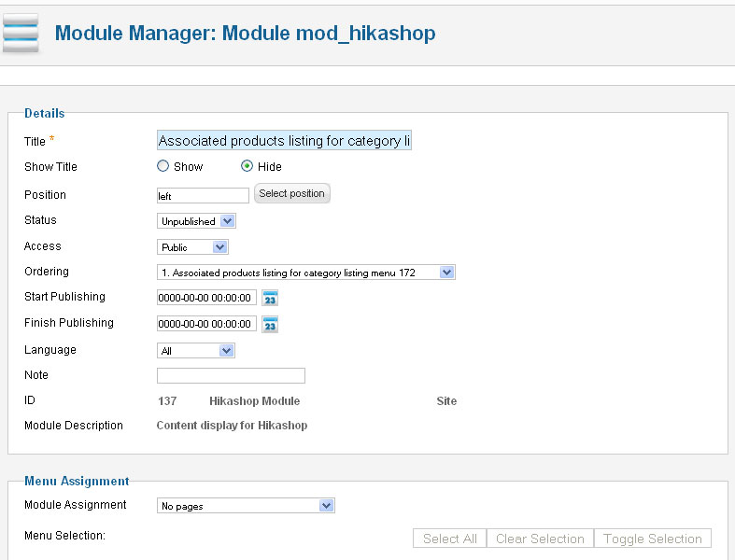Open the Start Publishing calendar picker
The width and height of the screenshot is (735, 560).
pyautogui.click(x=270, y=299)
